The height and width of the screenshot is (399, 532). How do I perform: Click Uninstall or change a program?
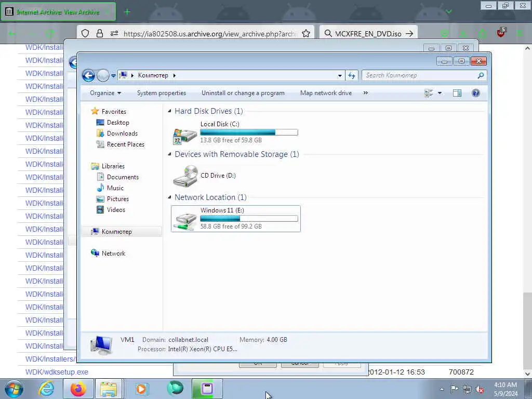[x=243, y=93]
